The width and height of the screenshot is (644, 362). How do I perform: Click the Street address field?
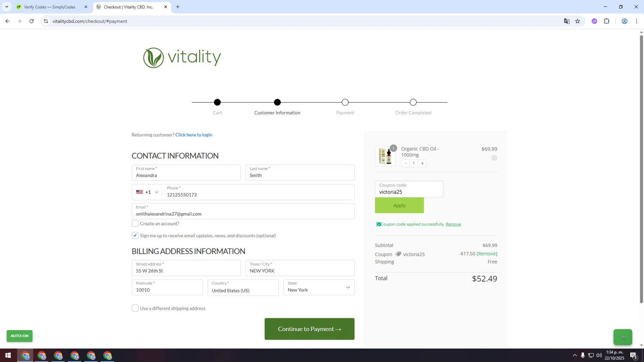coord(186,268)
